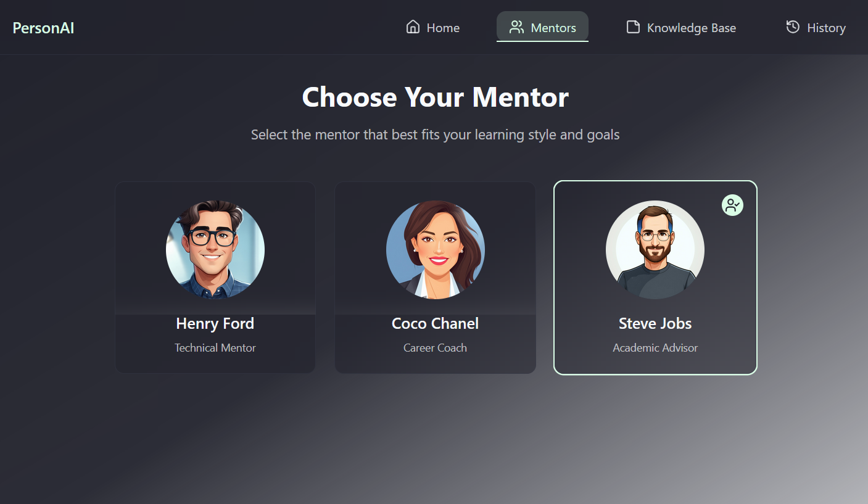Screen dimensions: 868x504
Task: Click the Career Coach role text
Action: click(435, 348)
